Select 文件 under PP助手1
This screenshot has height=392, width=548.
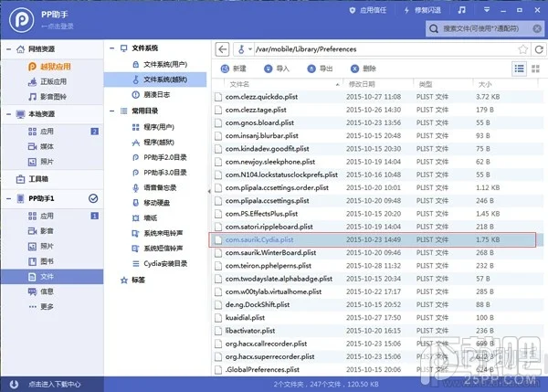[52, 277]
